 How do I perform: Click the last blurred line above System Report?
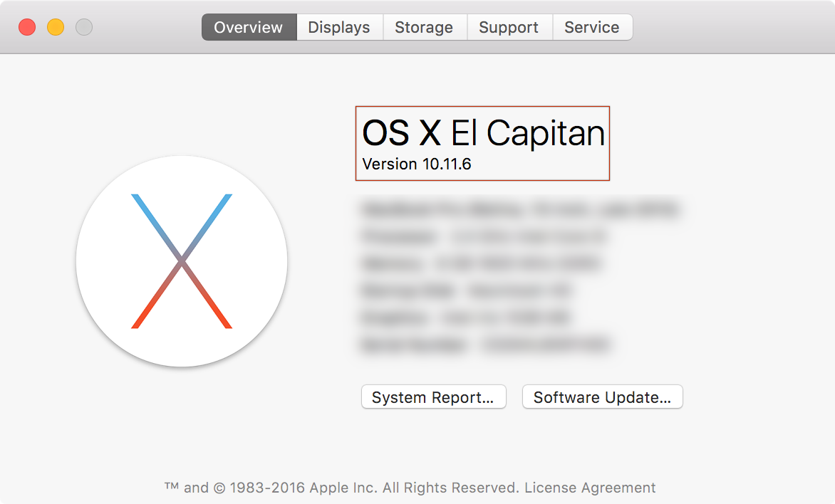486,345
